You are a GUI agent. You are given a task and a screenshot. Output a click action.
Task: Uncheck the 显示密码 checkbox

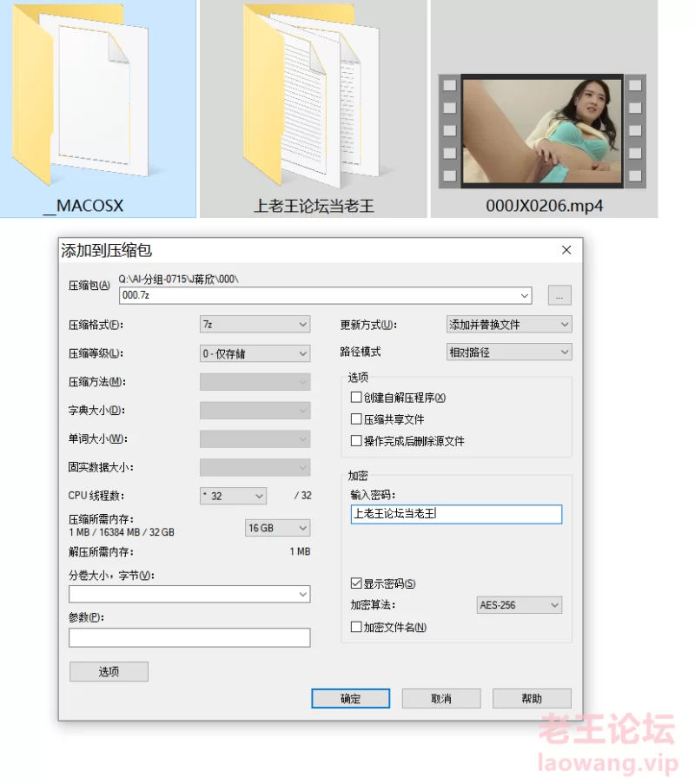[356, 583]
